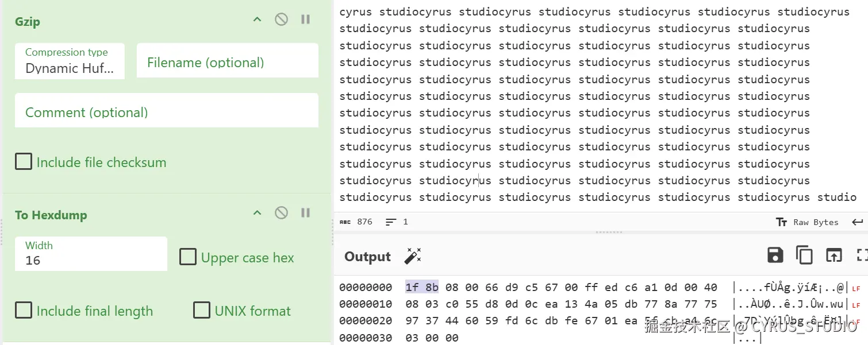Disable the To Hexdump operation
This screenshot has height=345, width=868.
coord(281,213)
